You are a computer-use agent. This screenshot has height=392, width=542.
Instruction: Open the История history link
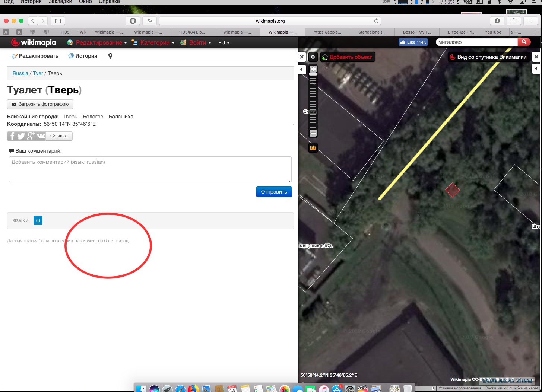83,56
